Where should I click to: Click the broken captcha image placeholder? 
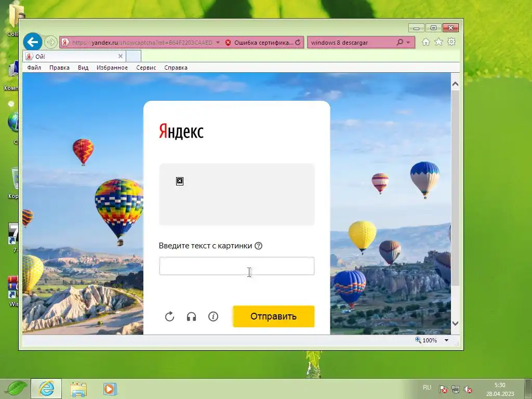[180, 181]
